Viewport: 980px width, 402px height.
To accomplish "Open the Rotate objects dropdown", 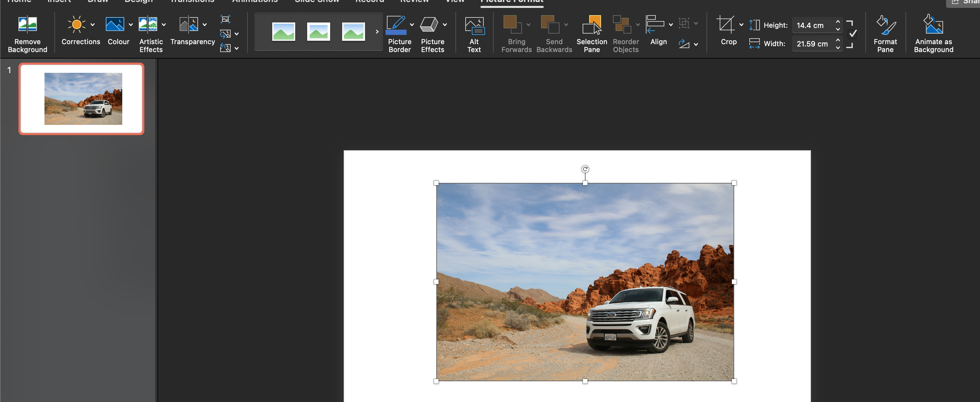I will 695,44.
